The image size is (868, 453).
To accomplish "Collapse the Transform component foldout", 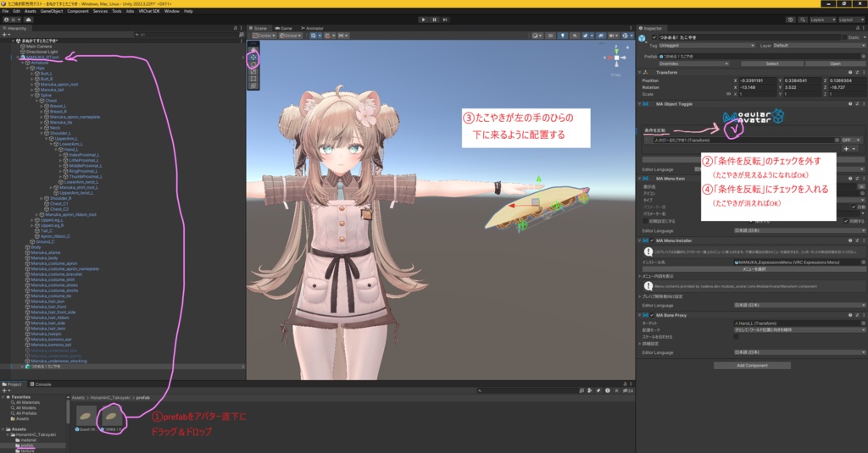I will [640, 73].
